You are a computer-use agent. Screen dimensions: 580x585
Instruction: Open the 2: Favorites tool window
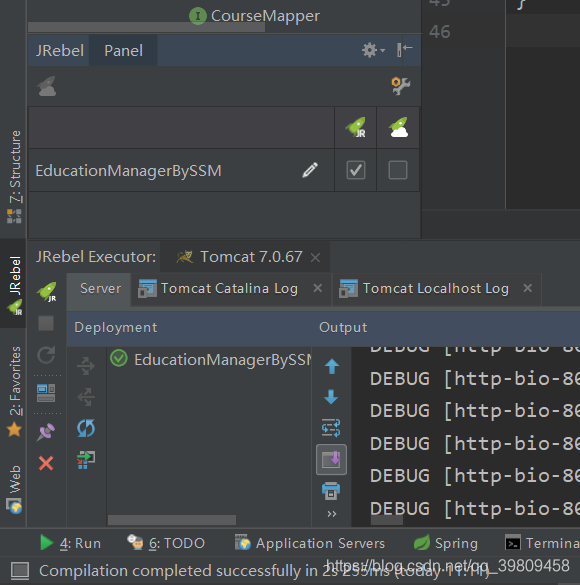[14, 391]
